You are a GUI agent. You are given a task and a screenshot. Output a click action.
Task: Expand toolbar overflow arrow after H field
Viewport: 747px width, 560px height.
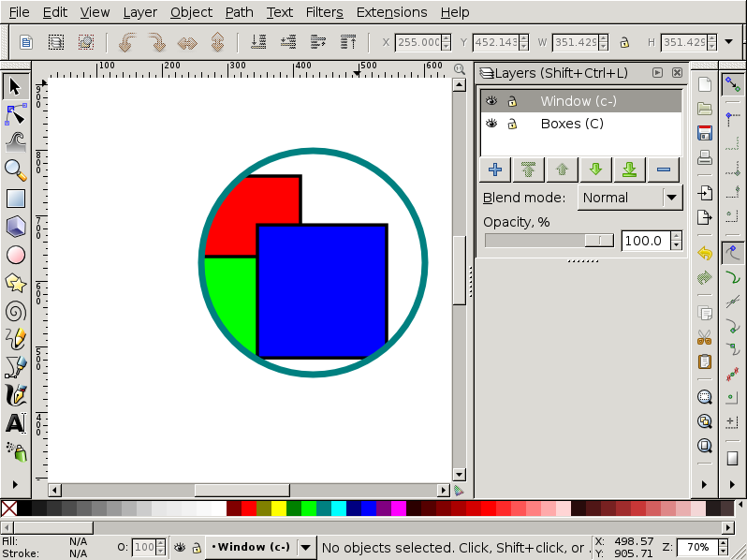click(729, 42)
